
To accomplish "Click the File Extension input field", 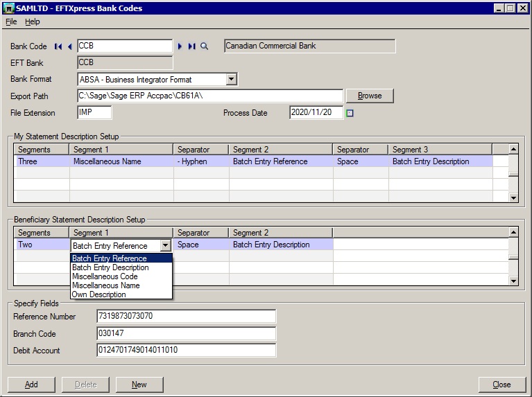I will tap(94, 112).
